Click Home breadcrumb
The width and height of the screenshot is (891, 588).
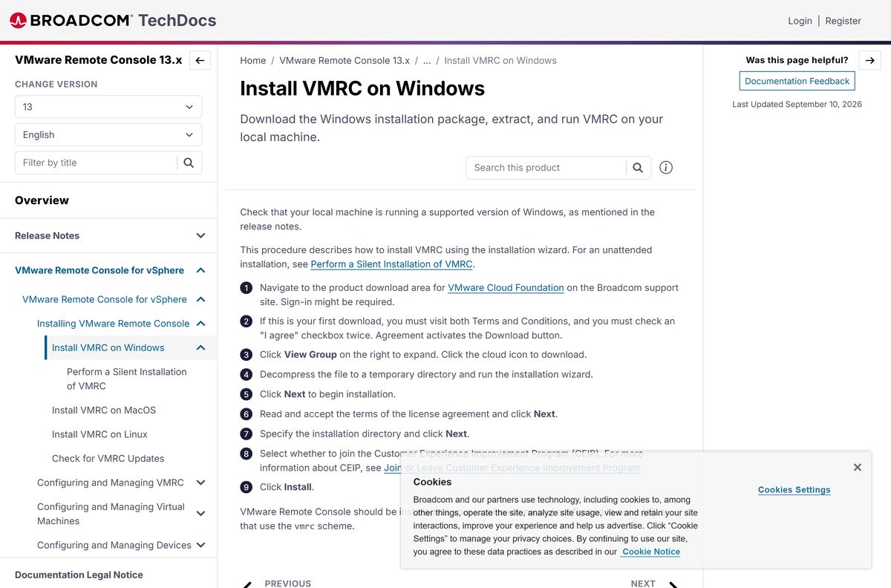click(x=253, y=61)
